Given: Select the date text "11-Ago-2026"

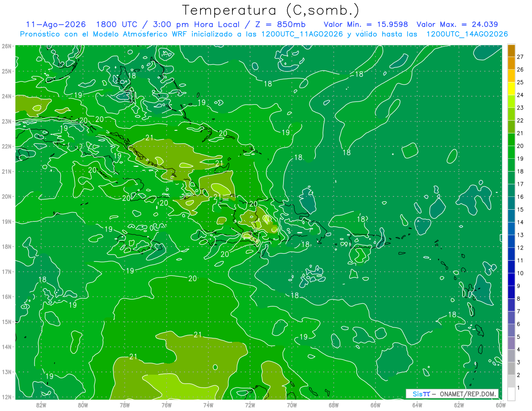Looking at the screenshot, I should tap(56, 24).
